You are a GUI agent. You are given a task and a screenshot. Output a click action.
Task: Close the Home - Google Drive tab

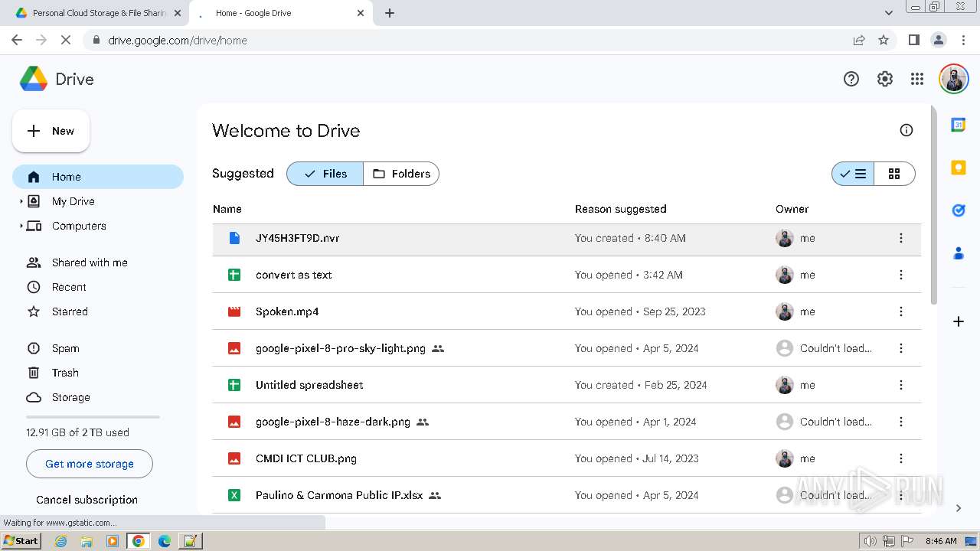361,13
